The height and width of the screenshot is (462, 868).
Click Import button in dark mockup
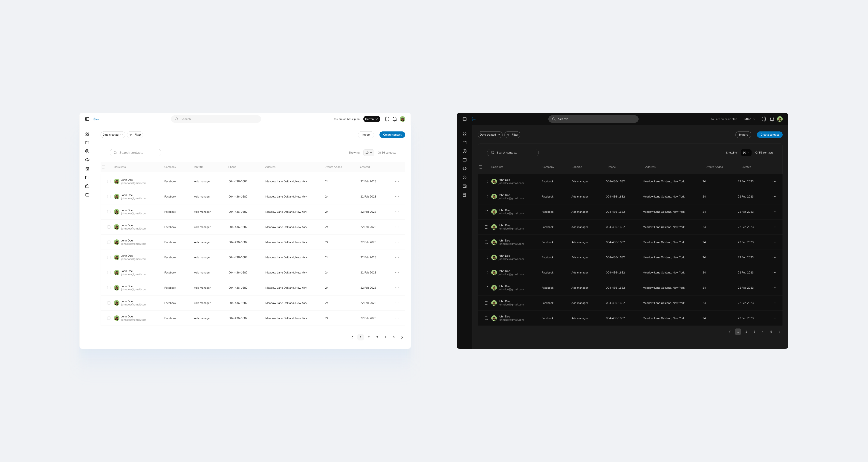pos(743,134)
